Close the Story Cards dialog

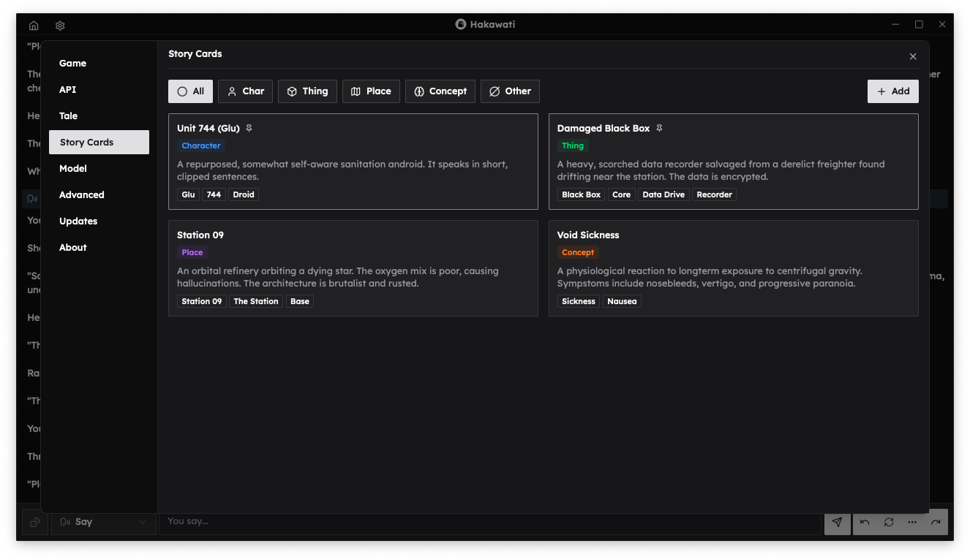[x=912, y=56]
